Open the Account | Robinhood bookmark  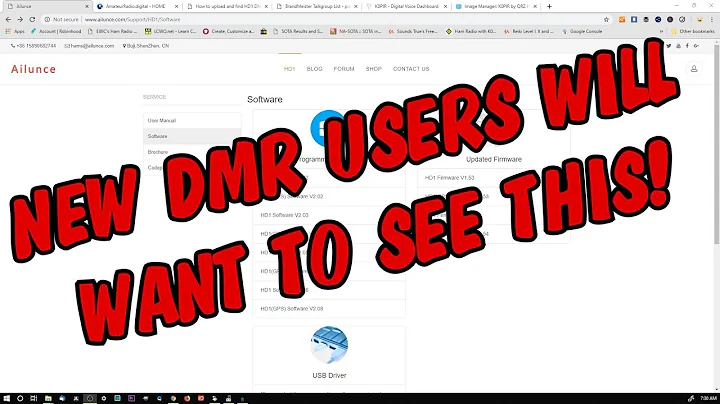coord(56,31)
